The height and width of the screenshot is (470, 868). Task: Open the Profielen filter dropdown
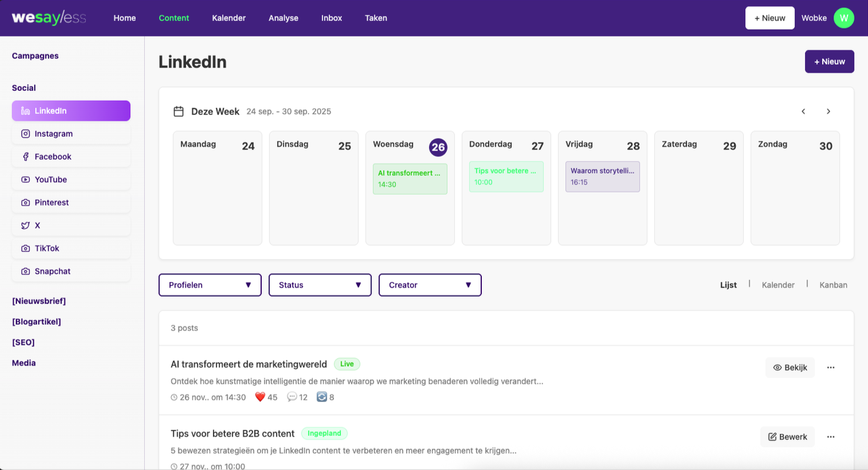tap(210, 285)
